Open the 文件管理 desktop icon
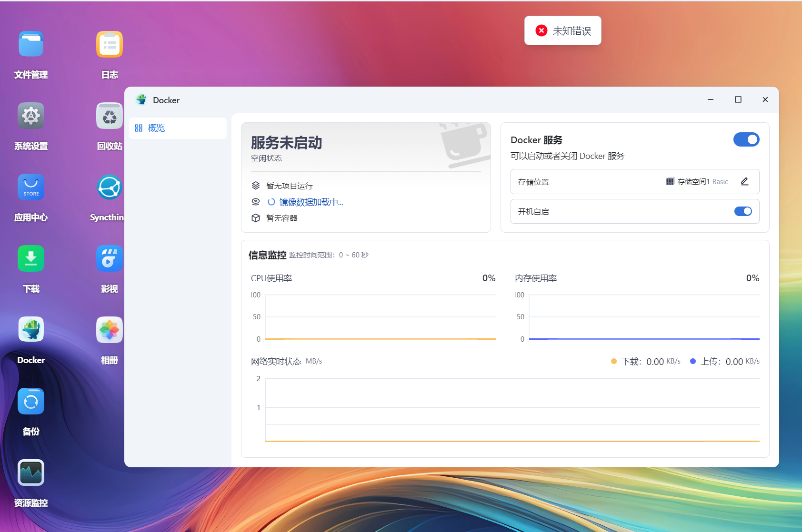This screenshot has height=532, width=802. click(x=31, y=44)
